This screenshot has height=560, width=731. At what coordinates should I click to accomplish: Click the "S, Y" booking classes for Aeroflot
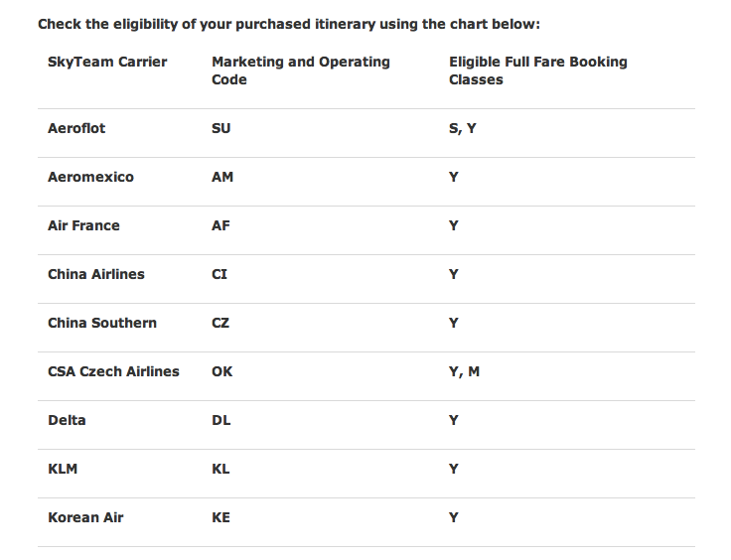click(463, 128)
